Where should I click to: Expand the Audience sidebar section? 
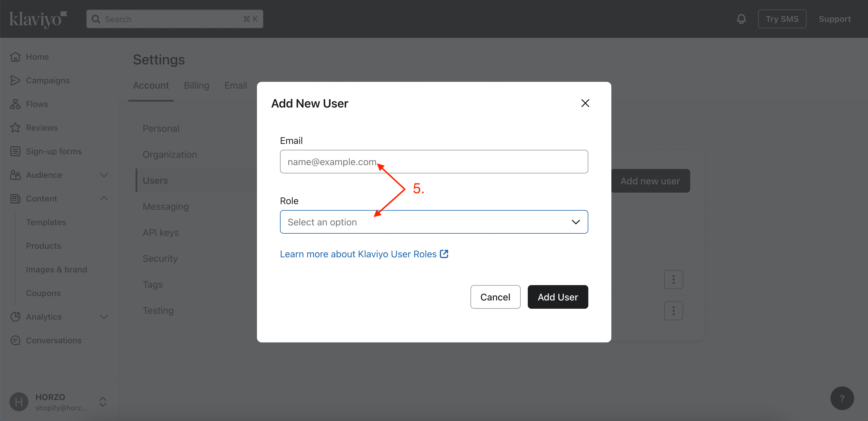[x=104, y=175]
